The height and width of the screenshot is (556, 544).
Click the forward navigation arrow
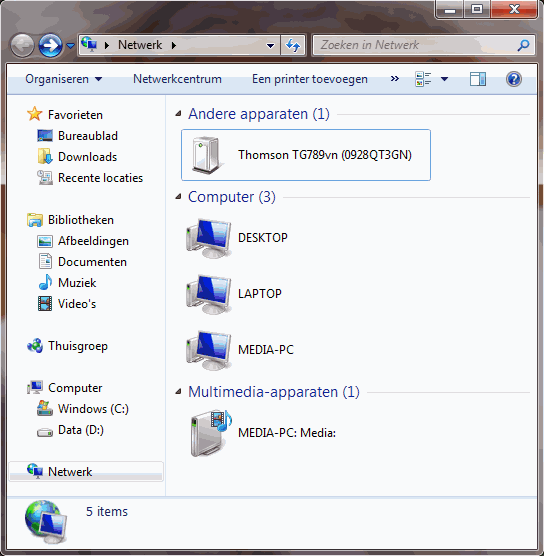point(50,45)
